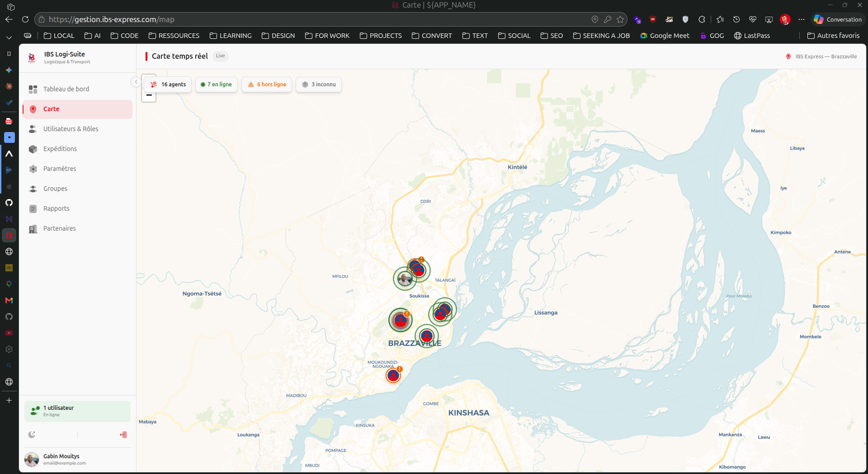Screen dimensions: 868x474
Task: Open the favorites list icon
Action: [720, 20]
